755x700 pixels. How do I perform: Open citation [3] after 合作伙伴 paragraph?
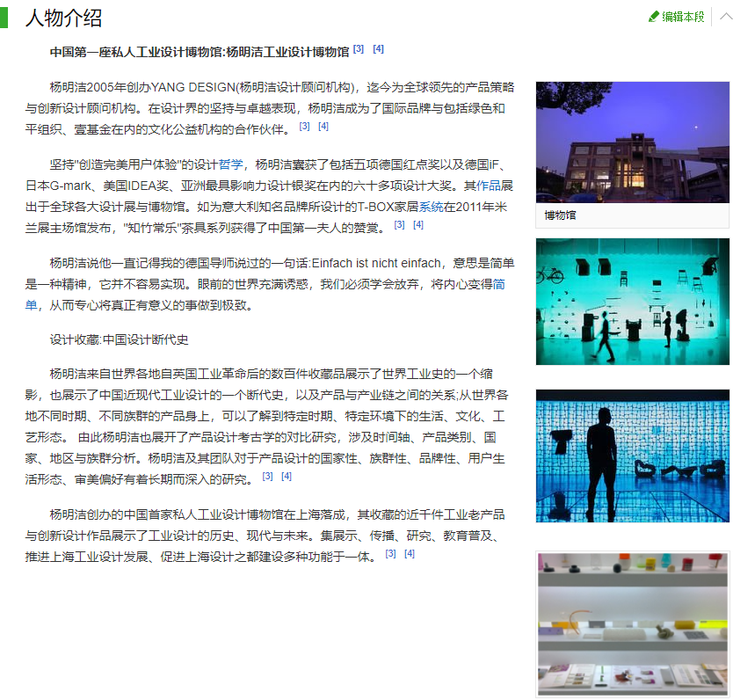point(304,127)
